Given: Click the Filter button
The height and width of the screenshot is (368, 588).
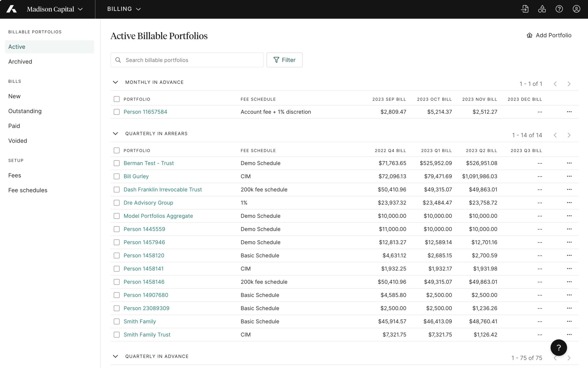Looking at the screenshot, I should click(x=284, y=60).
